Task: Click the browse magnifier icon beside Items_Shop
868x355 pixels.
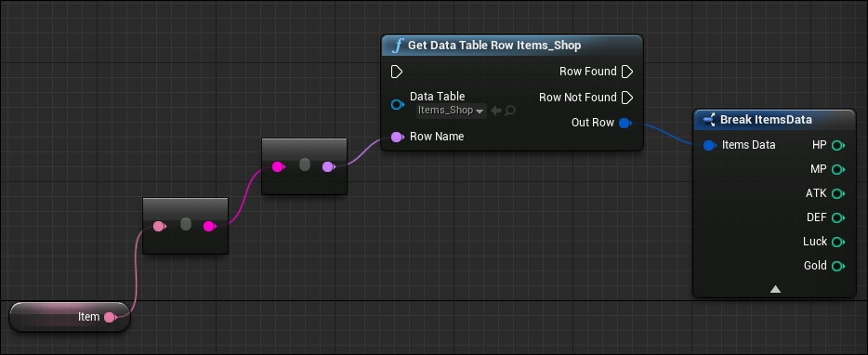Action: pos(510,111)
